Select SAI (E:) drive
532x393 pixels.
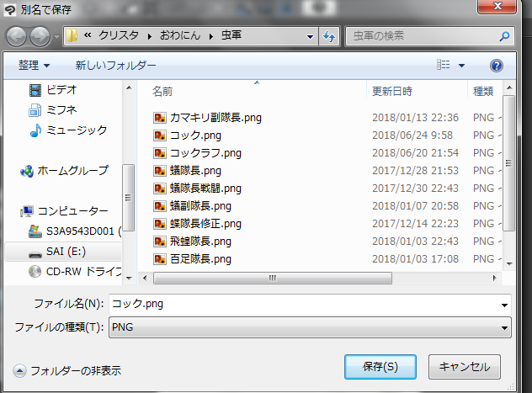tap(66, 252)
